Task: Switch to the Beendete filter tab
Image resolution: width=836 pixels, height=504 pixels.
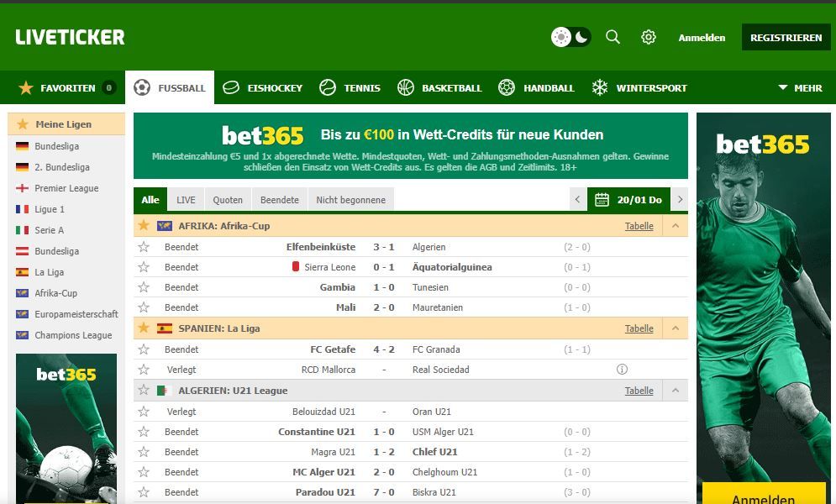Action: [x=280, y=200]
